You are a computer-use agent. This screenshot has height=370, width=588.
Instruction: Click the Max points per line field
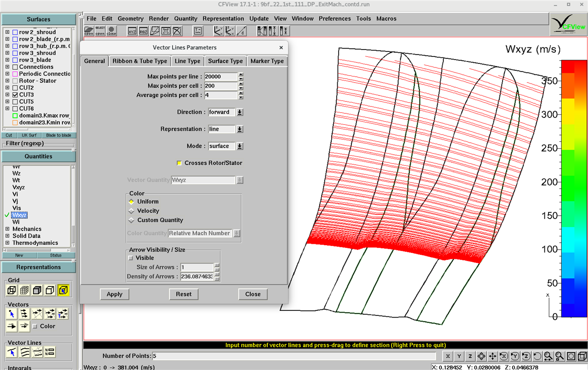pyautogui.click(x=220, y=77)
